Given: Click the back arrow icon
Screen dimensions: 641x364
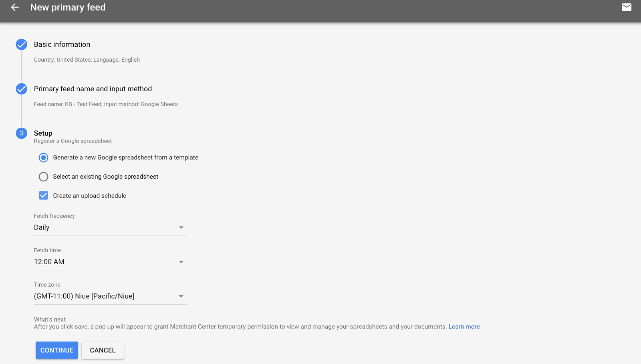Looking at the screenshot, I should (15, 7).
